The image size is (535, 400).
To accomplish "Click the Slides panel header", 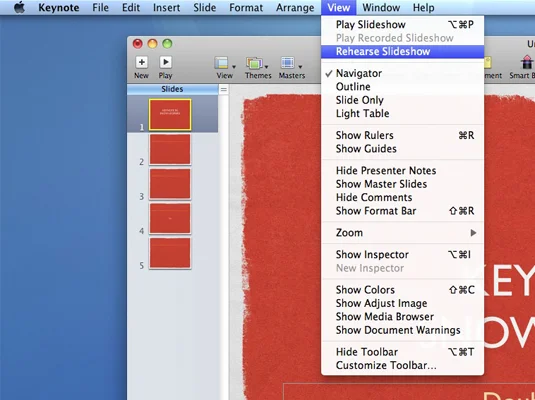I will [172, 89].
